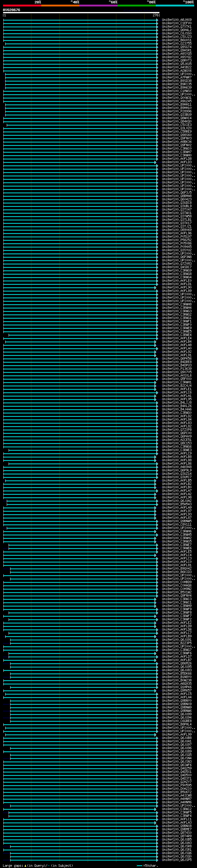
Task: Click label UniRef100_B2C4J4
Action: point(177,386)
